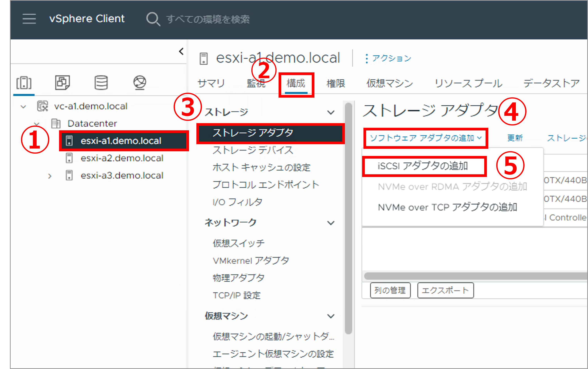Click the 列の管理 button
Screen dimensions: 588x369
390,290
